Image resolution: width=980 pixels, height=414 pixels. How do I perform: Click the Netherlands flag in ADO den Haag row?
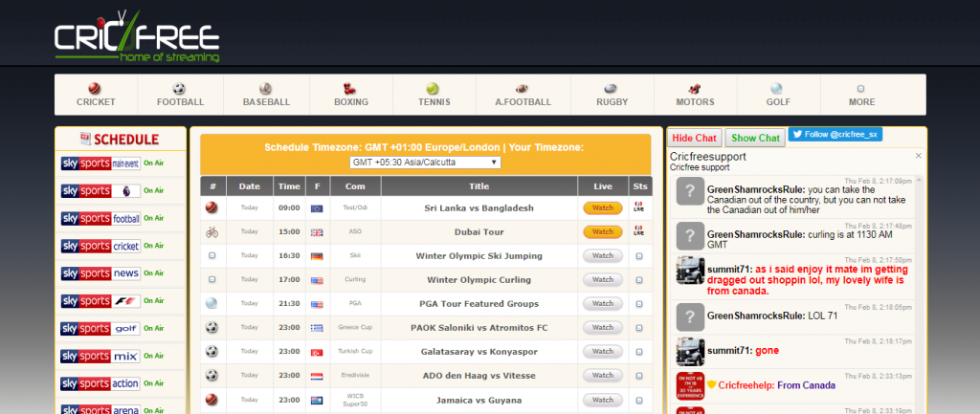point(317,377)
